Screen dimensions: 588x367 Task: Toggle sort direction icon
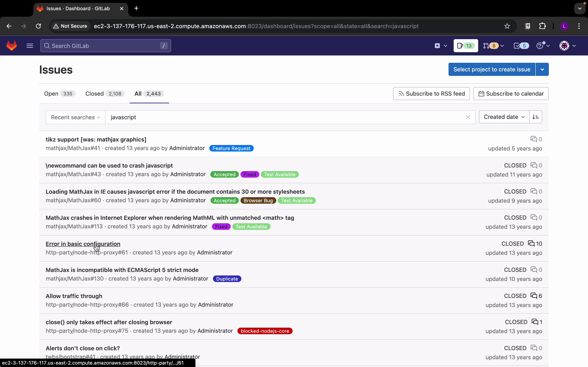click(536, 117)
